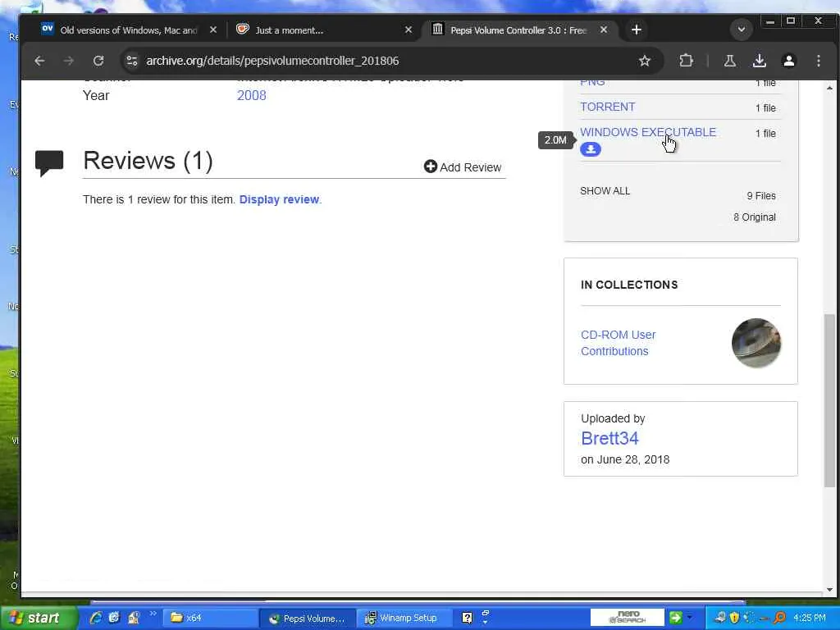The width and height of the screenshot is (840, 630).
Task: Open CD-ROM User Contributions collection
Action: pos(619,343)
